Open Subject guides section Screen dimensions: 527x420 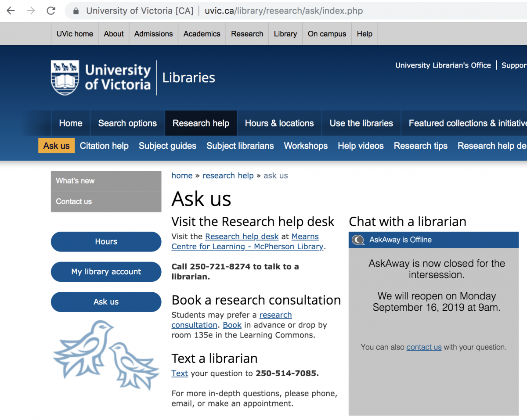167,146
